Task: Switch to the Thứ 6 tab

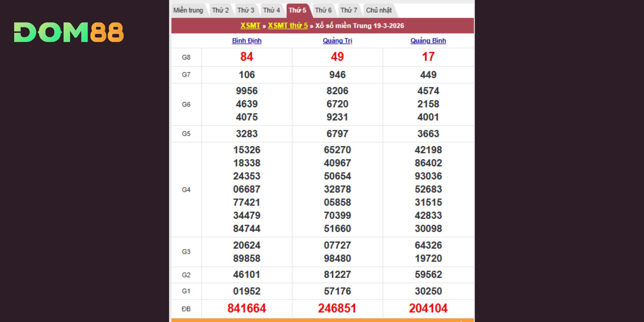Action: tap(323, 10)
